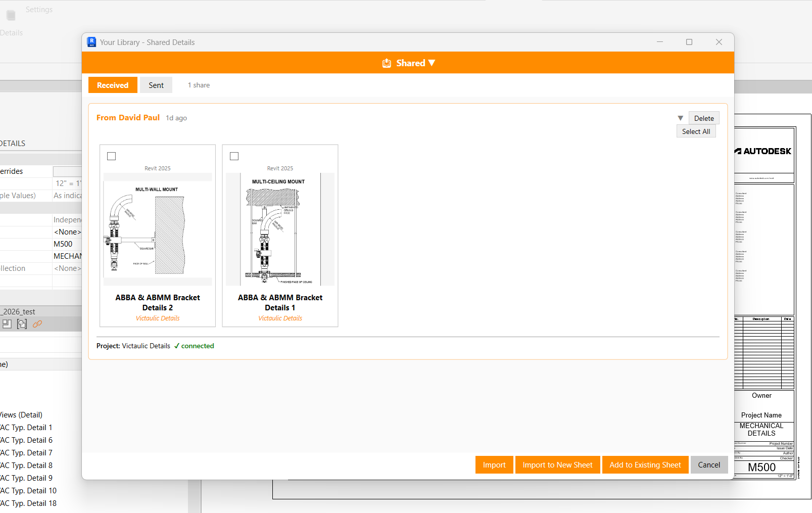Viewport: 812px width, 513px height.
Task: Click Add to Existing Sheet button
Action: coord(645,465)
